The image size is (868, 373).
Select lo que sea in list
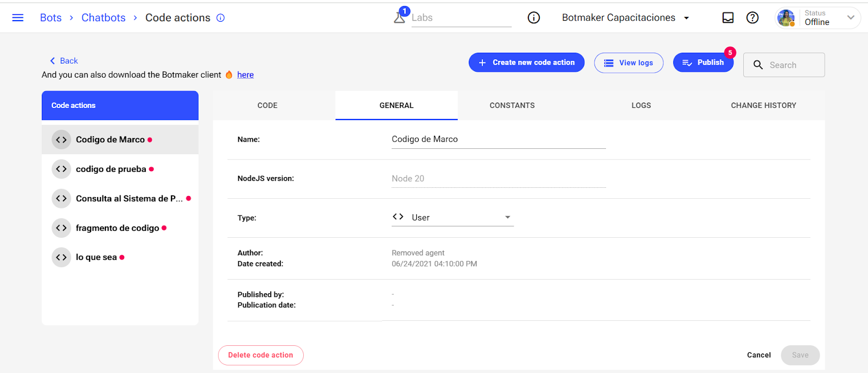120,257
